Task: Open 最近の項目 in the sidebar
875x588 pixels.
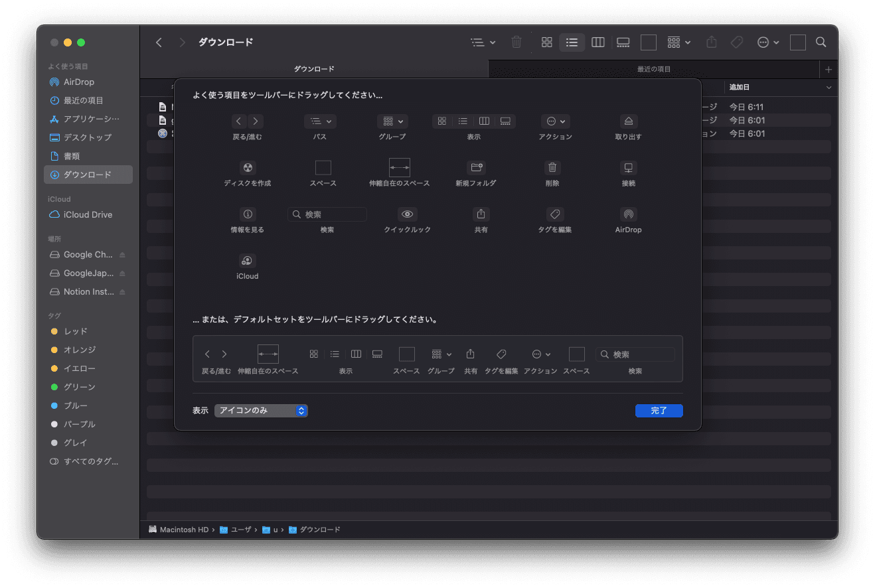Action: 88,100
